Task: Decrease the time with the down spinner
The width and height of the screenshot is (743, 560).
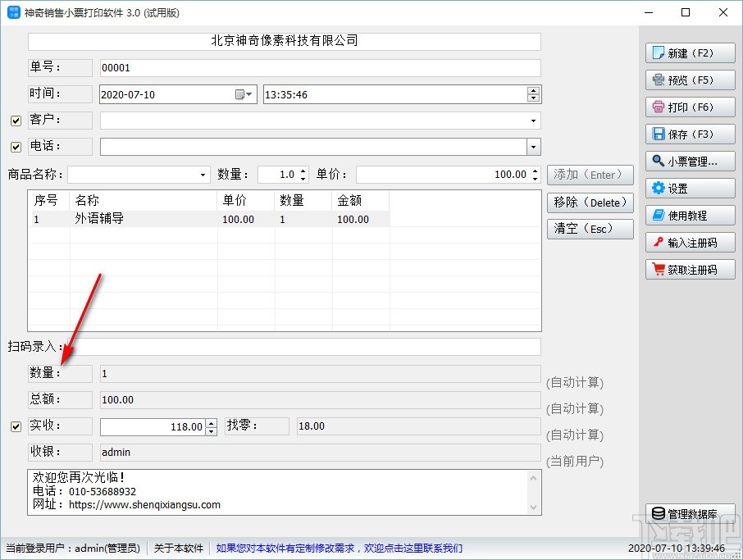Action: point(534,98)
